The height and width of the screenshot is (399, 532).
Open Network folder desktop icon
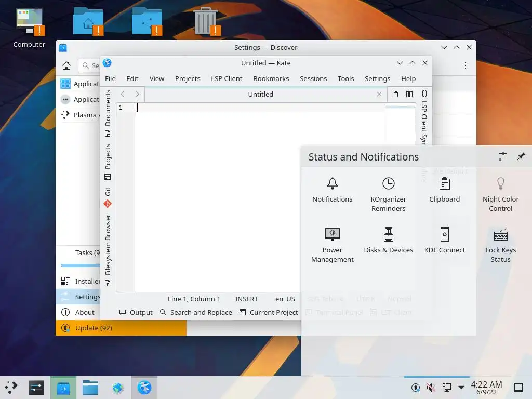[x=147, y=21]
